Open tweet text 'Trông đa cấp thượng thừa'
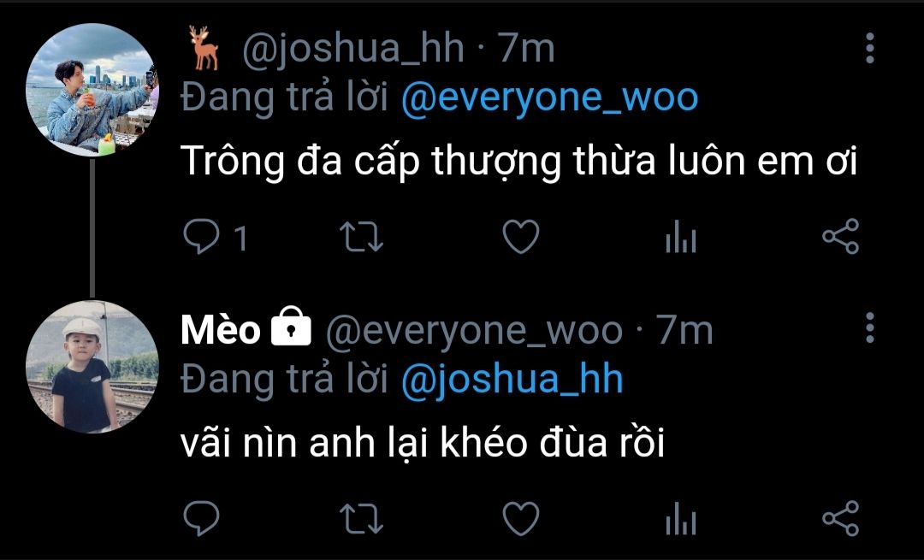The image size is (924, 560). click(418, 161)
